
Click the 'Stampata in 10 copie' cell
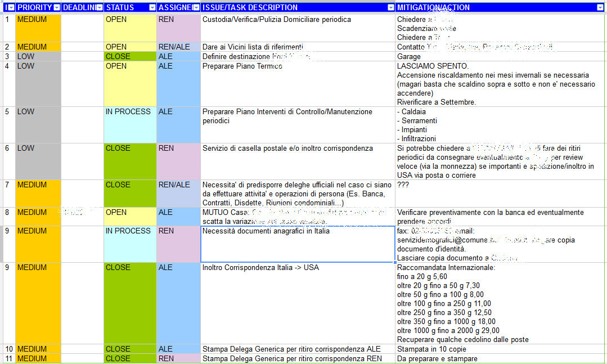click(501, 349)
